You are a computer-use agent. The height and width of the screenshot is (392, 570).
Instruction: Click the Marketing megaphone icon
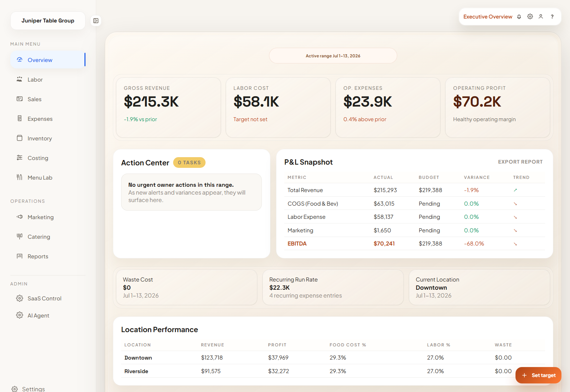20,217
